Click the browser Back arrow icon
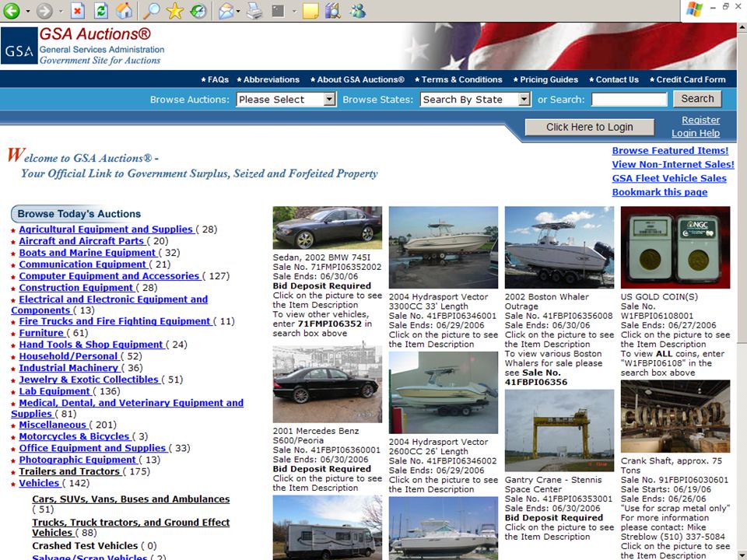 [12, 10]
